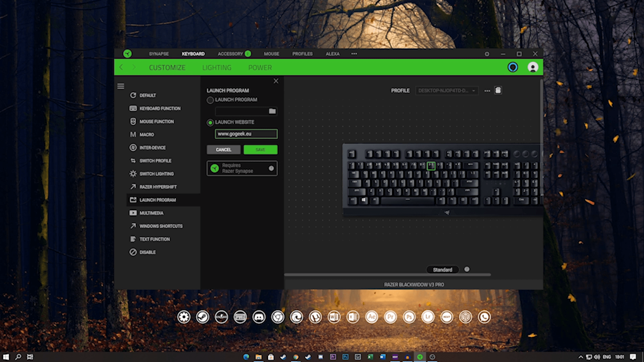Screen dimensions: 644x362
Task: Click the website URL input field
Action: 246,134
